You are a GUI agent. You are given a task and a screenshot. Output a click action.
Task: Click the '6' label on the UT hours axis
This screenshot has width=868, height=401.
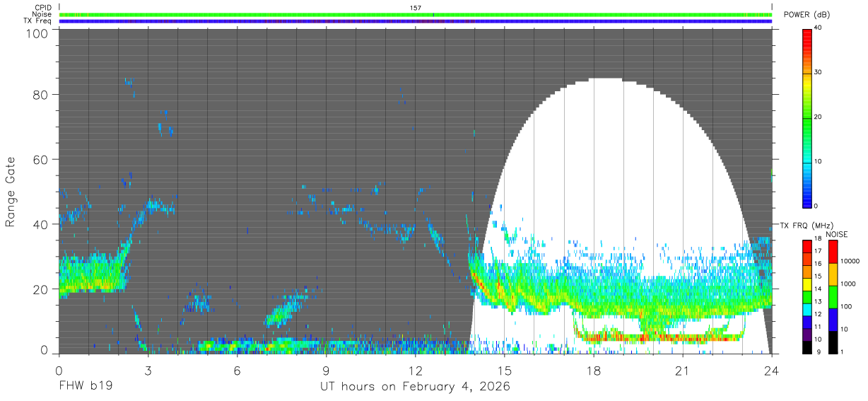click(237, 371)
